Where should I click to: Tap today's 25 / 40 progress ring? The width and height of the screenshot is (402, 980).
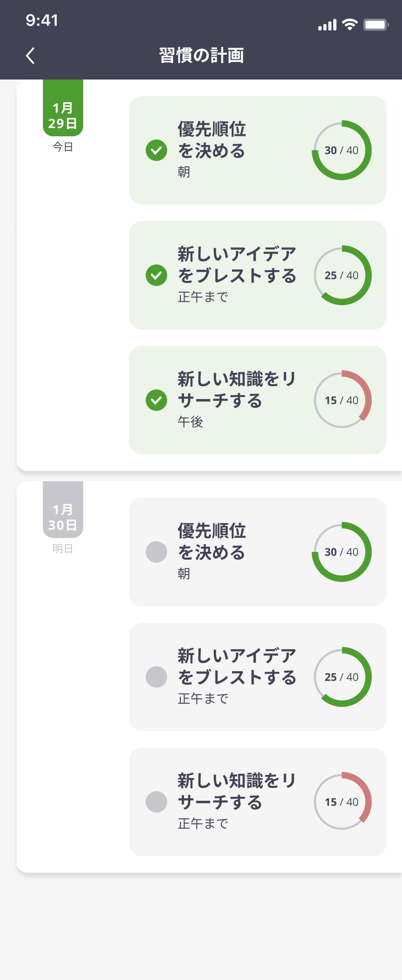342,275
